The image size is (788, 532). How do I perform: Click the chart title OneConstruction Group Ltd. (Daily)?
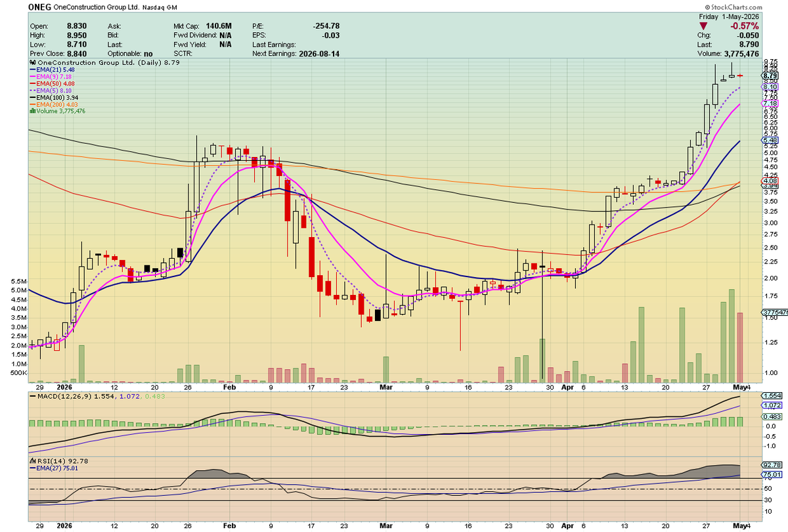[x=98, y=62]
